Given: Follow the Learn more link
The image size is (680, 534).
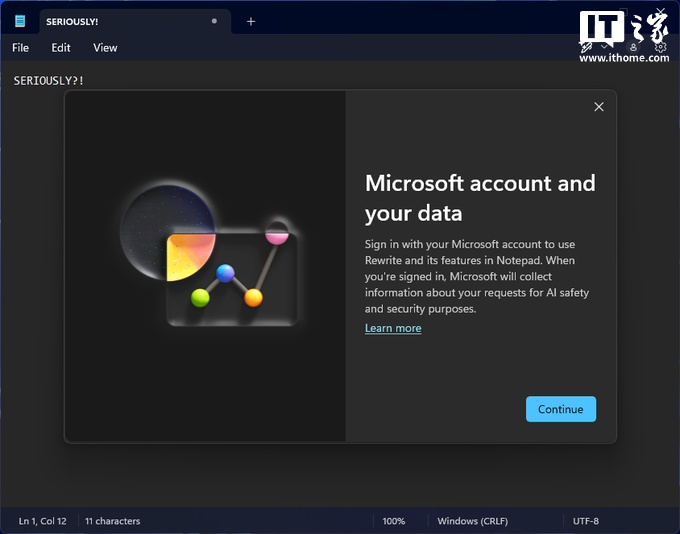Looking at the screenshot, I should pos(393,328).
